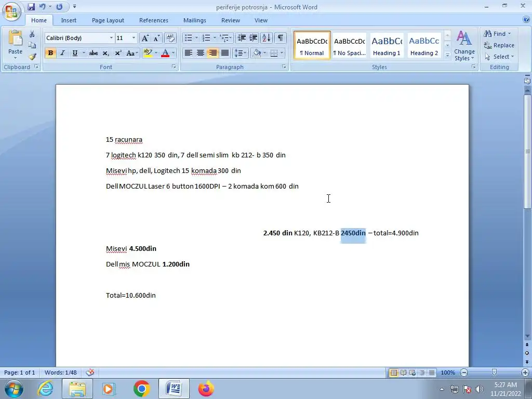Image resolution: width=532 pixels, height=399 pixels.
Task: Click the Find button
Action: tap(497, 34)
